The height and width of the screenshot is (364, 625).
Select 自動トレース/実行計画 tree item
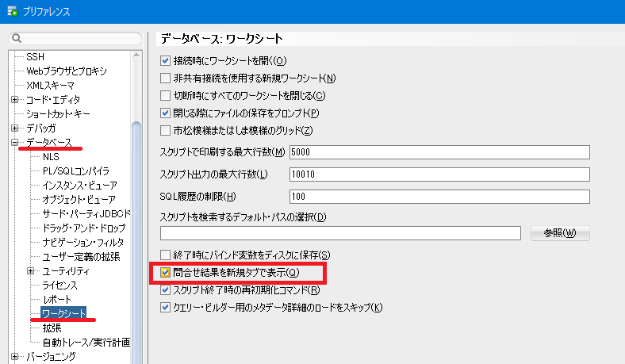[x=86, y=343]
